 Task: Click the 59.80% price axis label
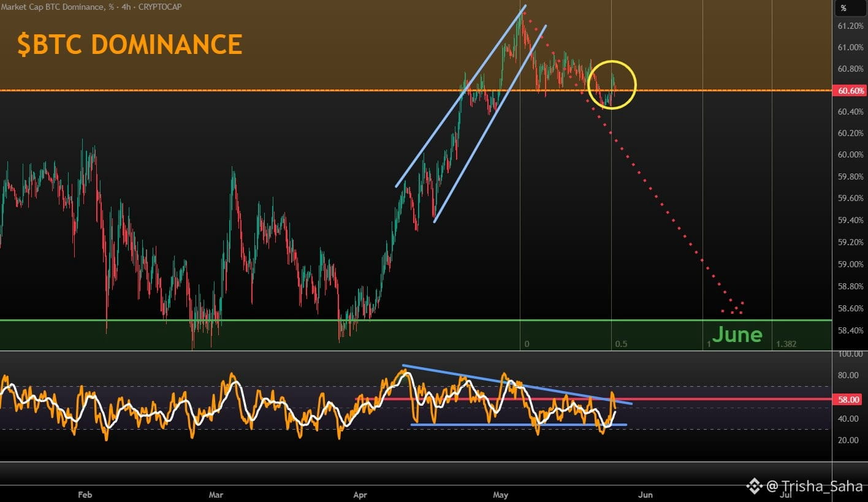(850, 177)
